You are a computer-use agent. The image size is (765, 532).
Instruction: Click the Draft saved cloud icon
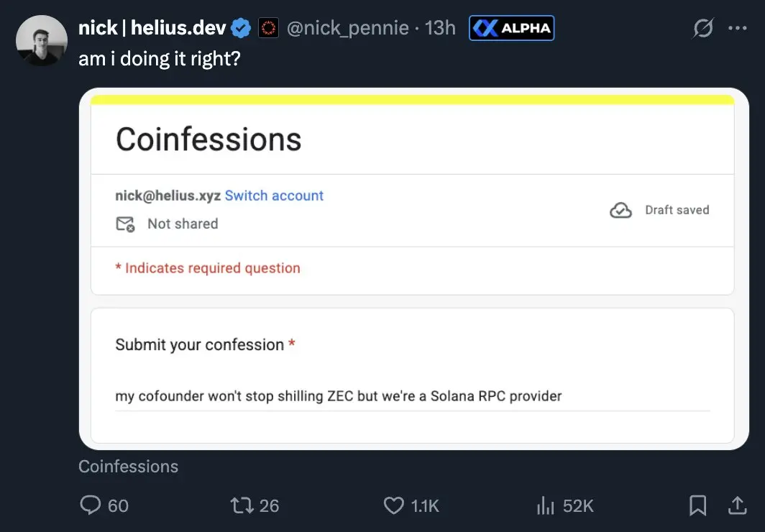tap(620, 210)
